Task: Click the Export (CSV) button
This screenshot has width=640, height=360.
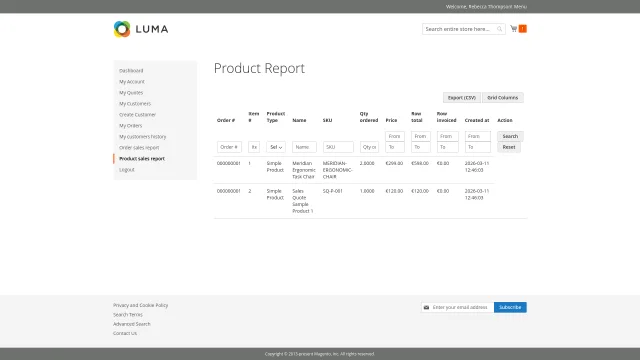Action: click(x=462, y=98)
